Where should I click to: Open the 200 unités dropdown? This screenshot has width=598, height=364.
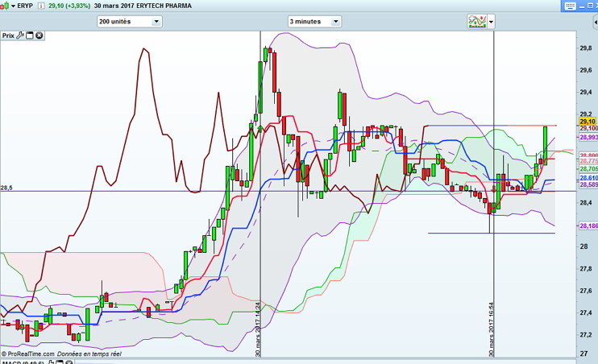coord(130,22)
